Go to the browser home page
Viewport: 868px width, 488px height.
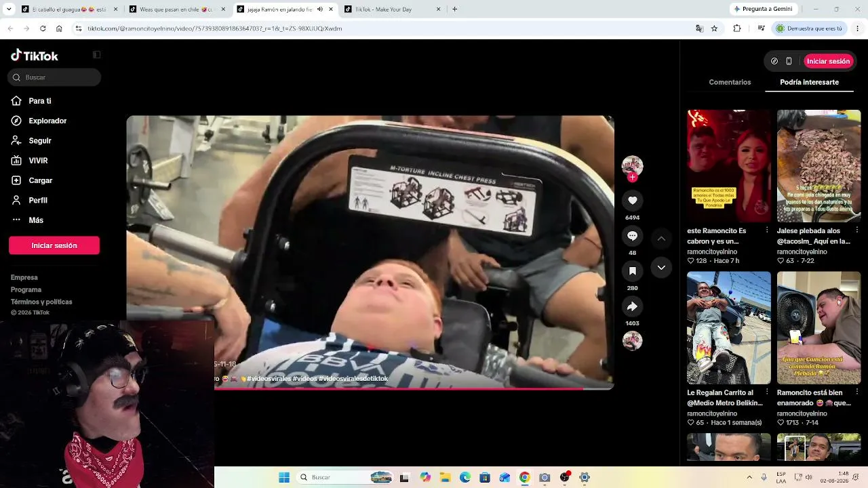point(59,28)
